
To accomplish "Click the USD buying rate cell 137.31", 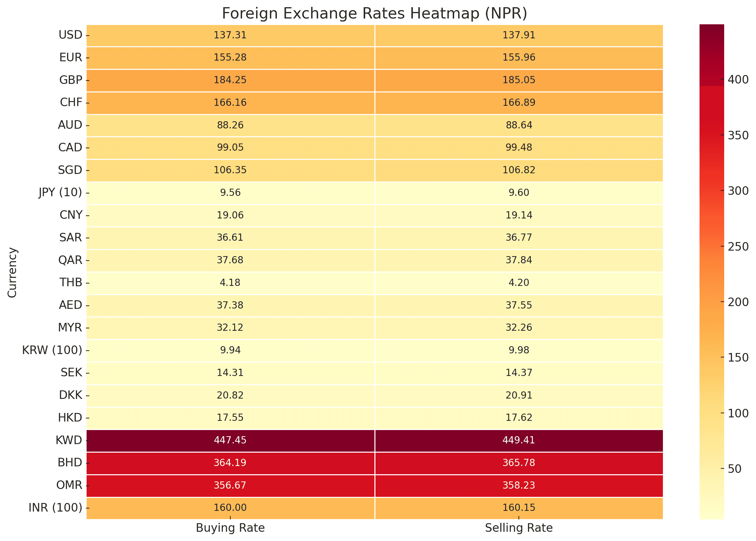I will [x=230, y=35].
